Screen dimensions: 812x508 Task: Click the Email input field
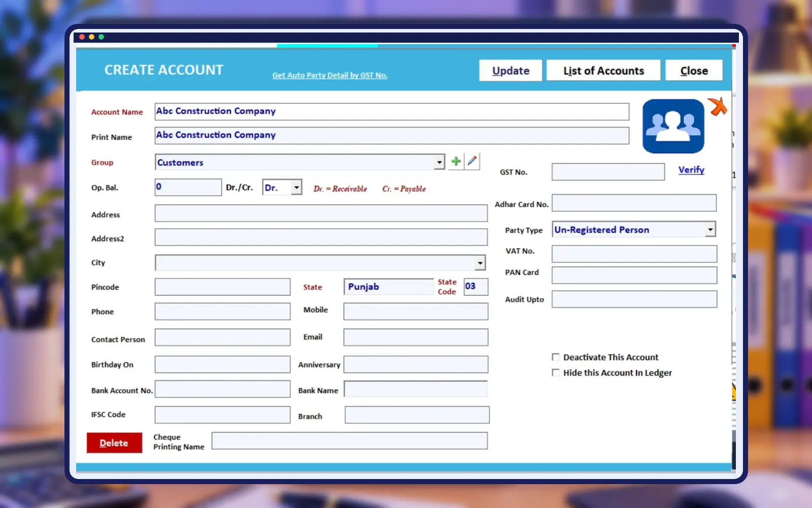(416, 337)
